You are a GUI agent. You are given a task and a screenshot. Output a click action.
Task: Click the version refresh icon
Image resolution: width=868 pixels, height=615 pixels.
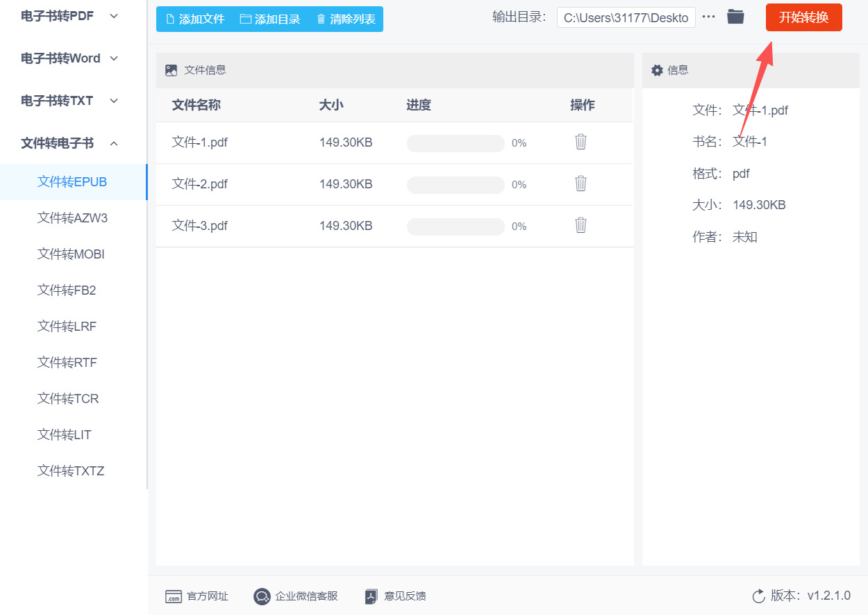tap(758, 596)
